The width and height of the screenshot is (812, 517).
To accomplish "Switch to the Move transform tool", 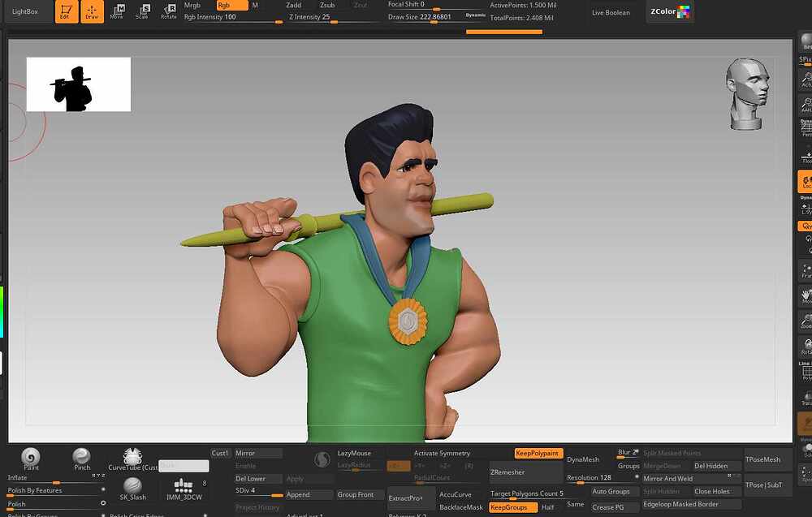I will (117, 11).
